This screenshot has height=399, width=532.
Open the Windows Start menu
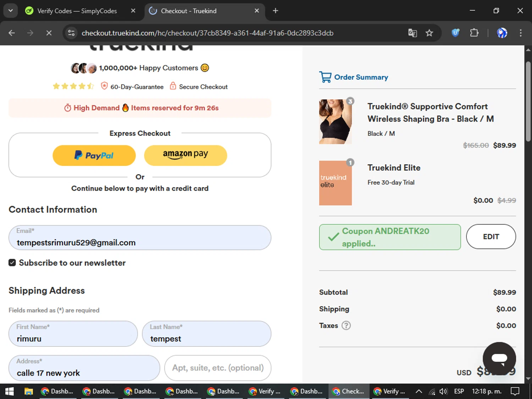[x=10, y=391]
